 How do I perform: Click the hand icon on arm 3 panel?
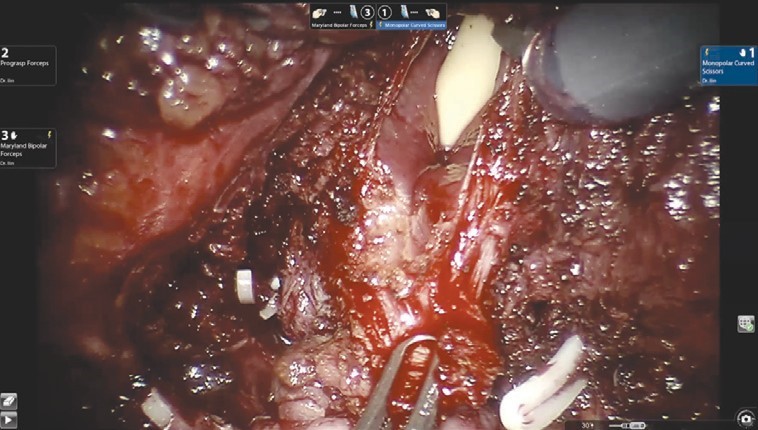pyautogui.click(x=14, y=135)
